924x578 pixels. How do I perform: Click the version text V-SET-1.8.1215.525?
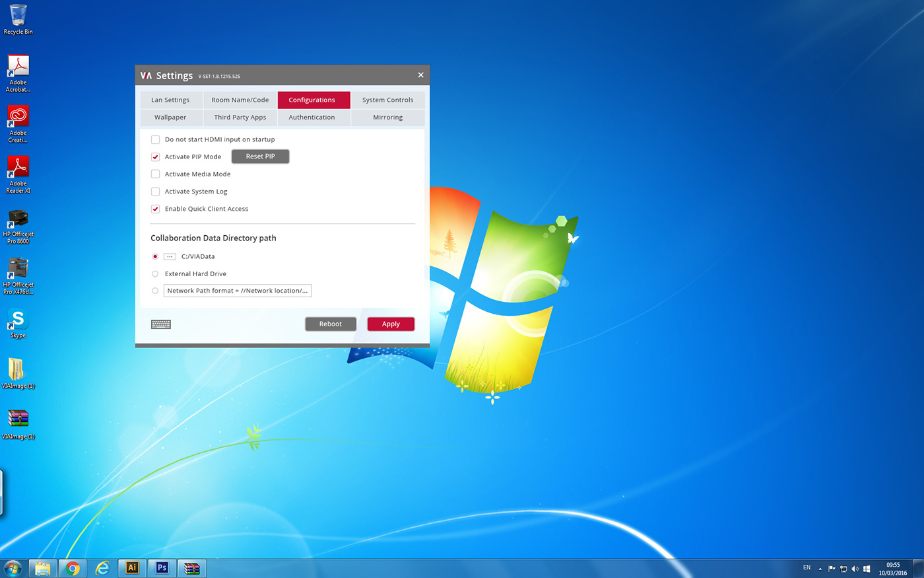[x=219, y=77]
